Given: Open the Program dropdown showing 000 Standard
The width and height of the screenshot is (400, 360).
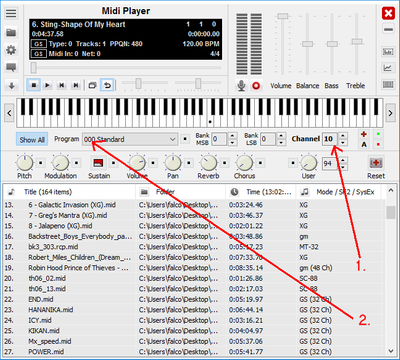Looking at the screenshot, I should (130, 139).
